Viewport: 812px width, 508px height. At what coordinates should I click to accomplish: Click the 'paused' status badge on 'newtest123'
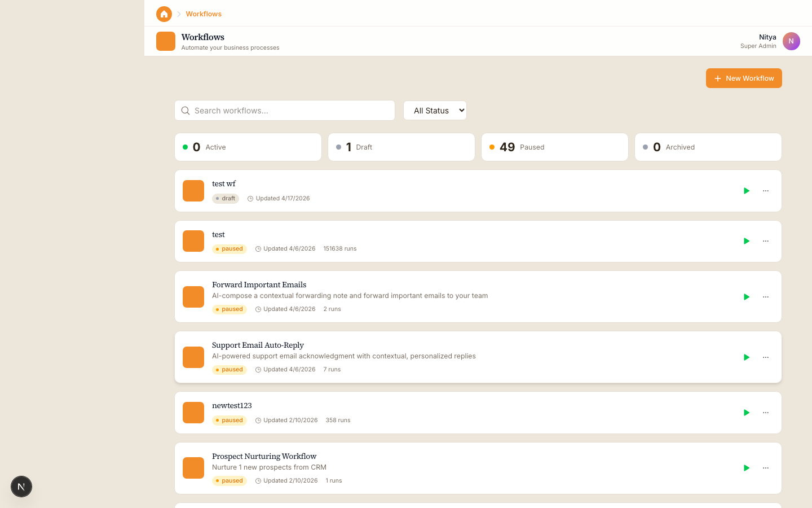pos(230,420)
